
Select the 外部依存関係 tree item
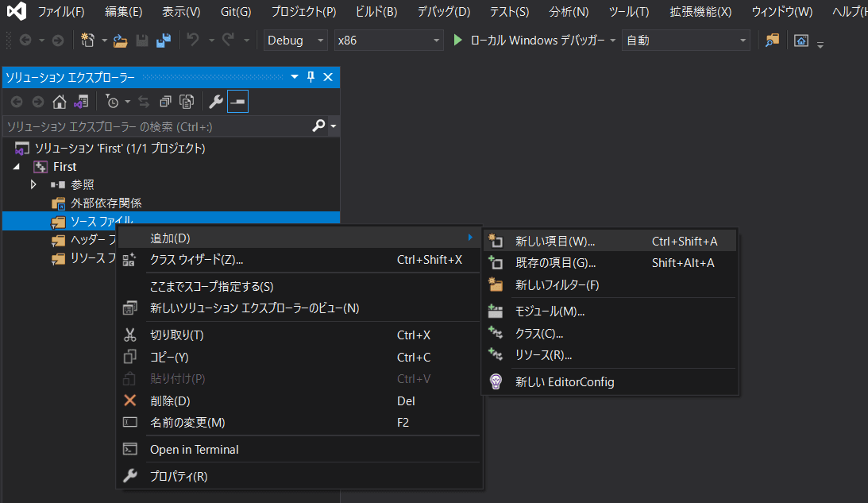pyautogui.click(x=106, y=203)
